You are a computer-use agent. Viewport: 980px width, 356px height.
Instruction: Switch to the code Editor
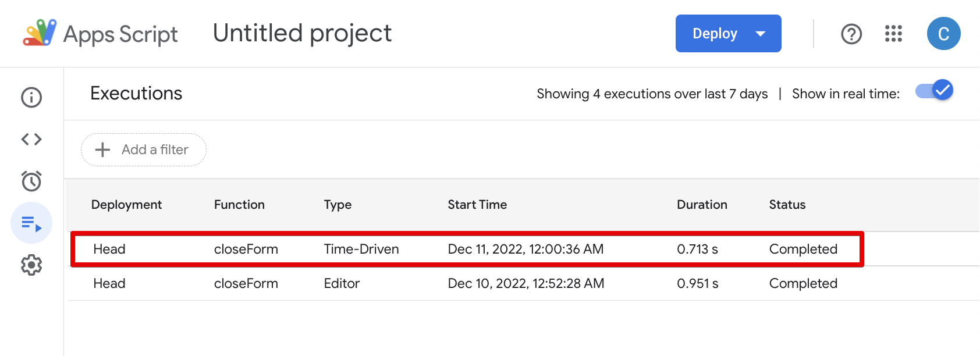tap(31, 139)
